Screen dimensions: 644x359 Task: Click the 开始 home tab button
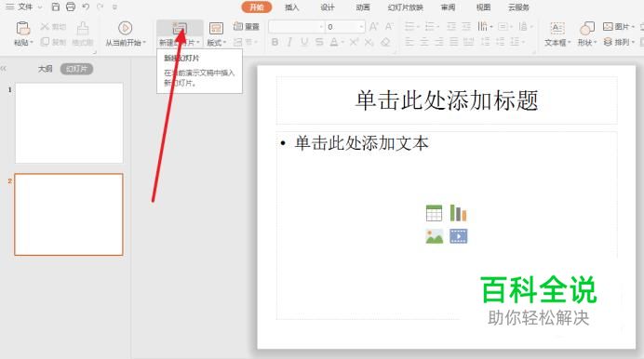pos(257,7)
